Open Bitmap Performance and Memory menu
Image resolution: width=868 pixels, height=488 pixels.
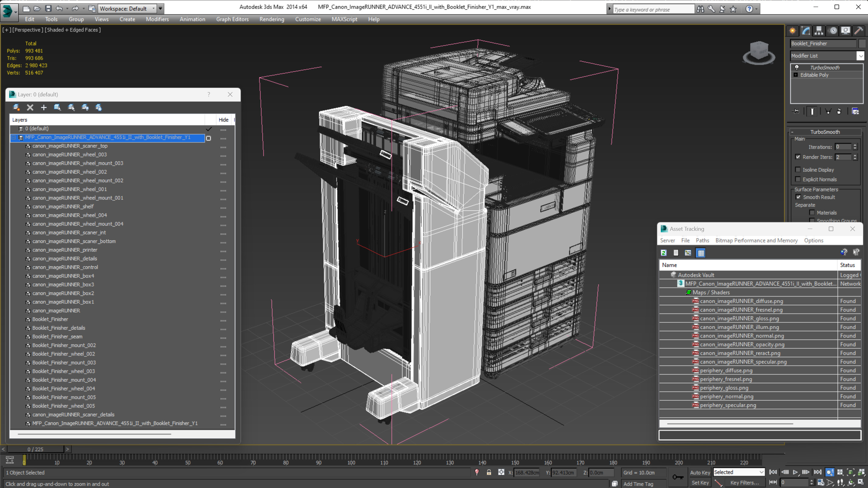point(756,240)
